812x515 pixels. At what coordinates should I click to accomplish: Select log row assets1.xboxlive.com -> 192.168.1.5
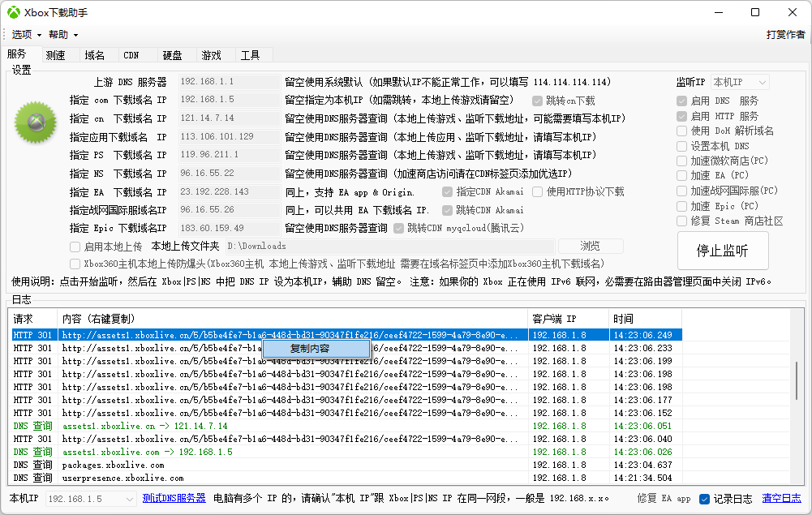[x=346, y=452]
